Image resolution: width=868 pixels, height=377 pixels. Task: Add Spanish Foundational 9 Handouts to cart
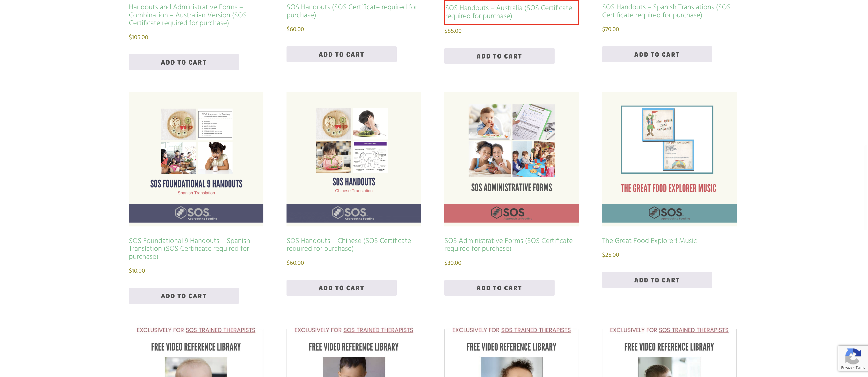click(184, 296)
